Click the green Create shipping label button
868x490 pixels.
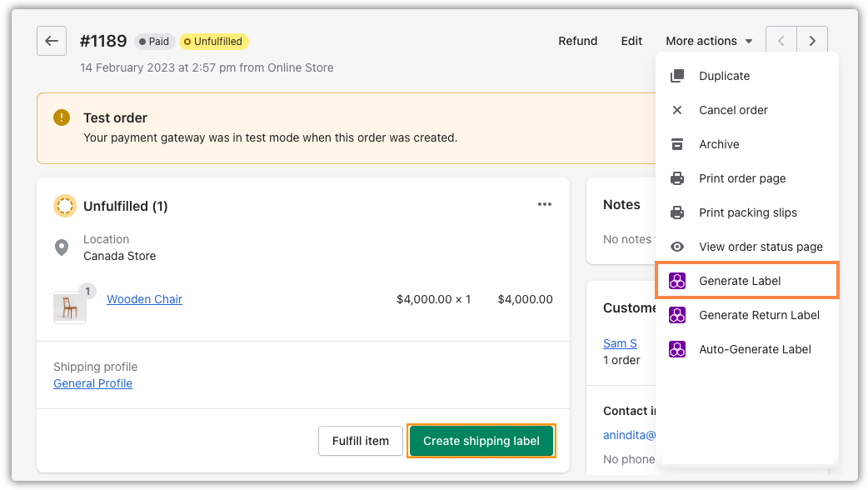click(481, 441)
